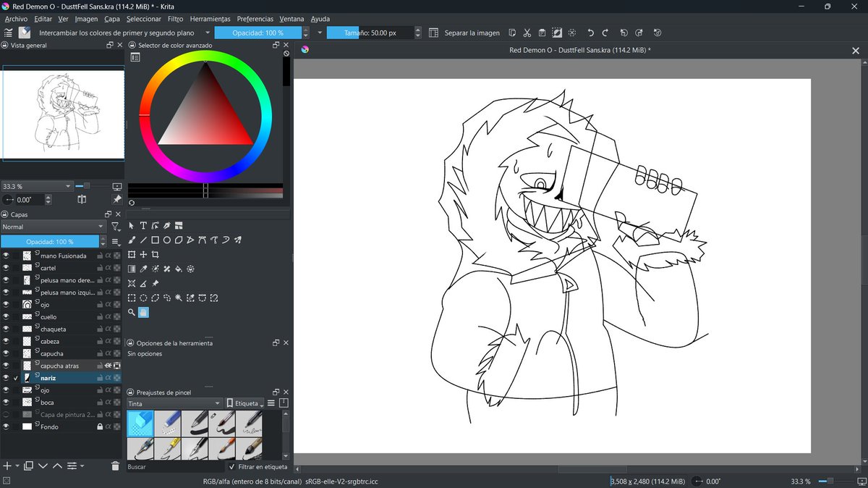The image size is (868, 488).
Task: Select the Contiguous Selection magic wand
Action: (179, 298)
